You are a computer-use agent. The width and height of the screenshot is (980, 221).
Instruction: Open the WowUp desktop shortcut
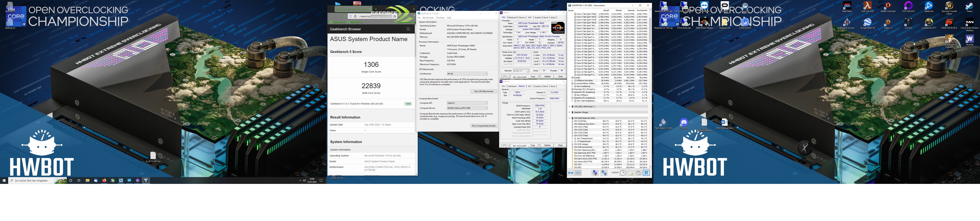[x=970, y=40]
